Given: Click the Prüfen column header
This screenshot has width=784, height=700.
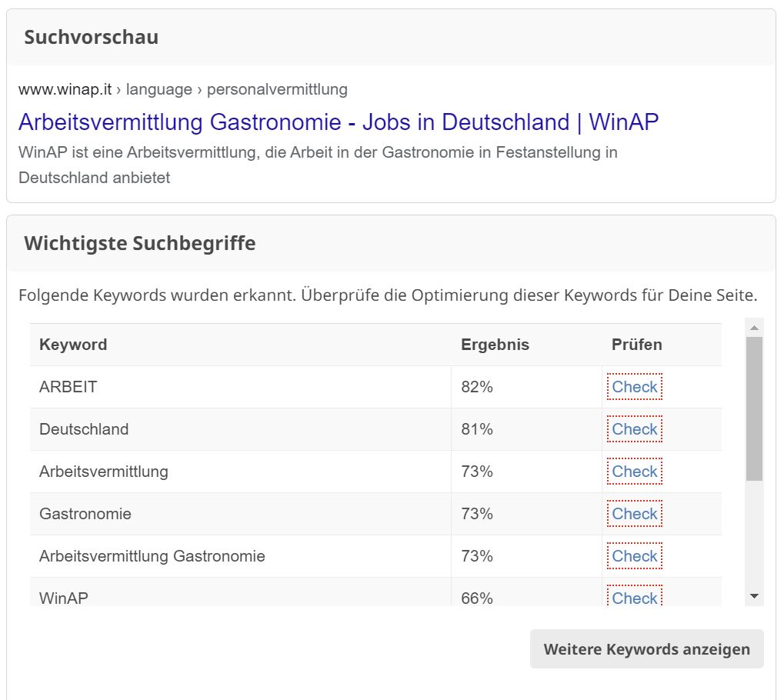Looking at the screenshot, I should [637, 345].
